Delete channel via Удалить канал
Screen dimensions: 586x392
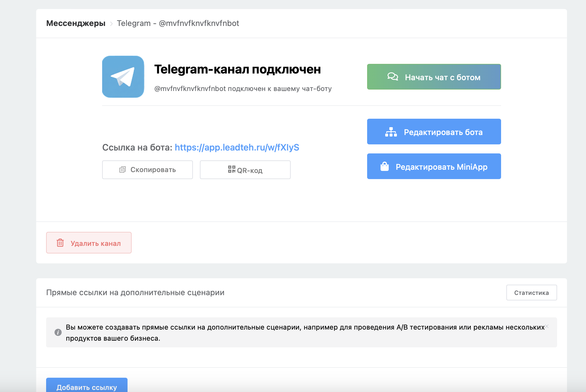pyautogui.click(x=89, y=243)
